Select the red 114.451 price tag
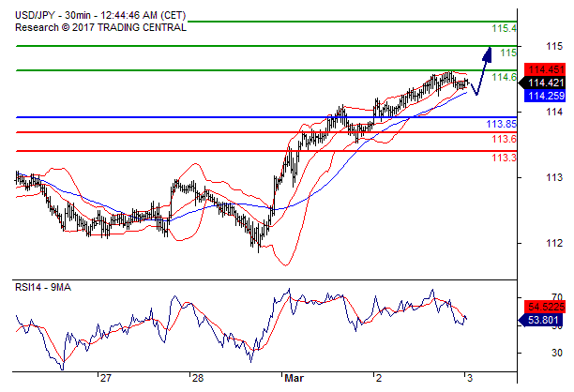Viewport: 574px width, 392px height. [545, 69]
